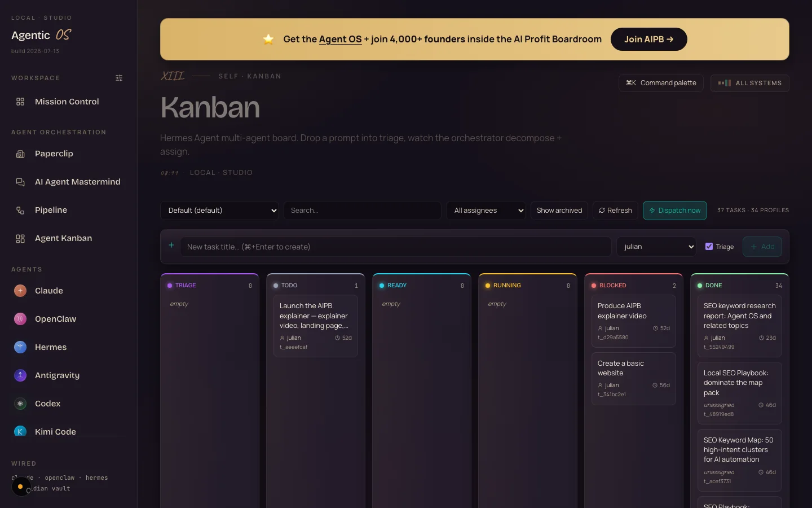Screen dimensions: 812x508
Task: Click the AI Agent Mastermind chat icon
Action: [x=20, y=182]
